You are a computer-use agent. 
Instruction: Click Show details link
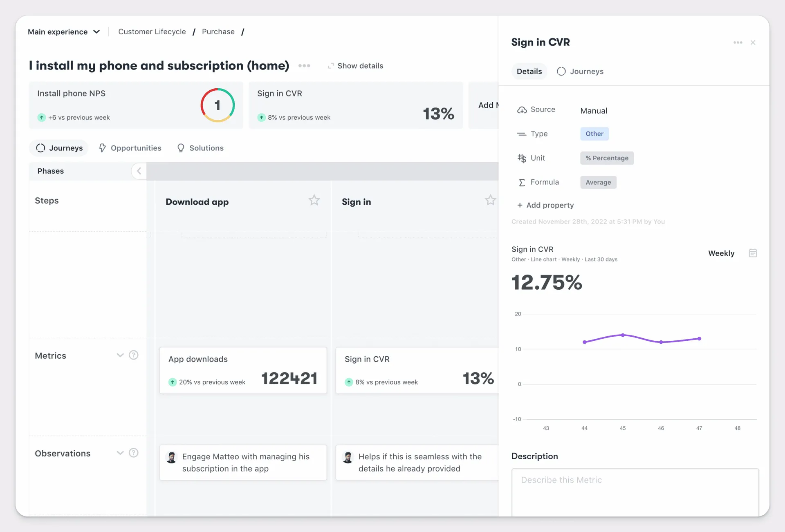[356, 66]
